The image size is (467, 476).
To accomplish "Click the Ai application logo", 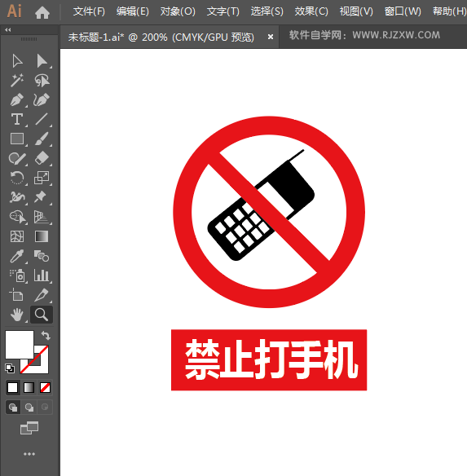I will (x=15, y=11).
